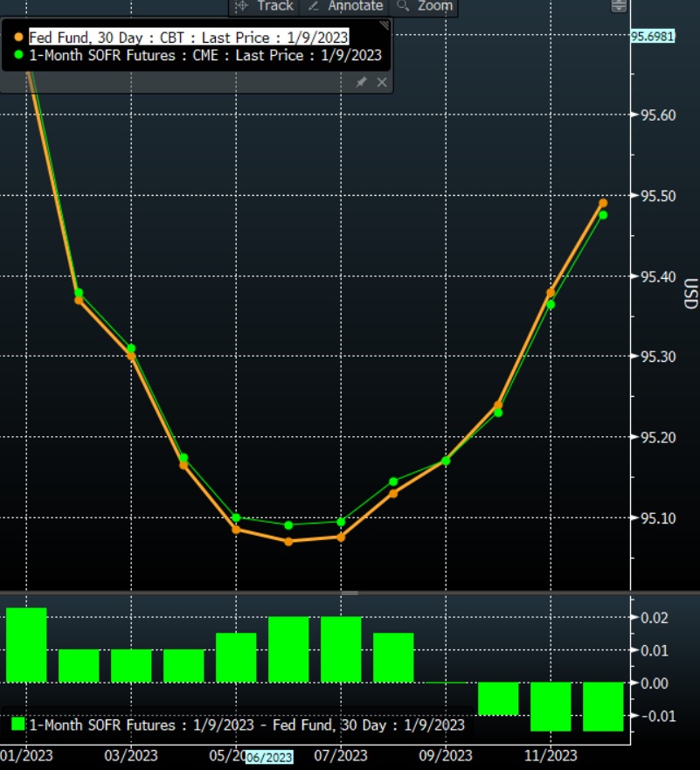This screenshot has height=770, width=700.
Task: Enable the Track crosshair tool
Action: (265, 6)
